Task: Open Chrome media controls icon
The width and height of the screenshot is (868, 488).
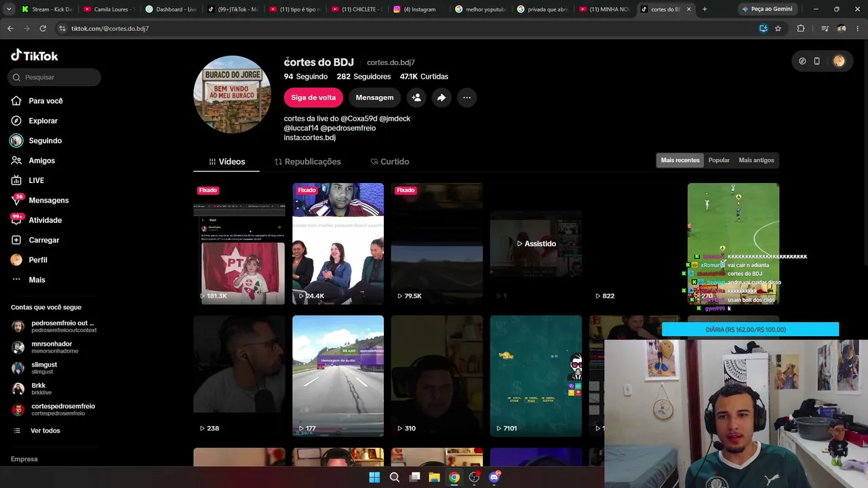Action: point(825,28)
